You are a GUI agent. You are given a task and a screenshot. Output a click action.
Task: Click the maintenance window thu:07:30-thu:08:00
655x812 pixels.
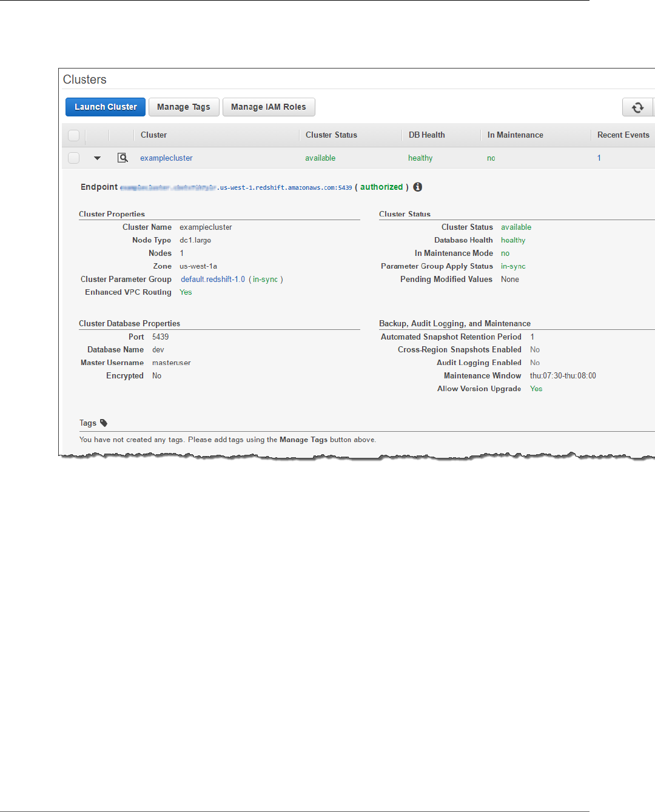(563, 376)
